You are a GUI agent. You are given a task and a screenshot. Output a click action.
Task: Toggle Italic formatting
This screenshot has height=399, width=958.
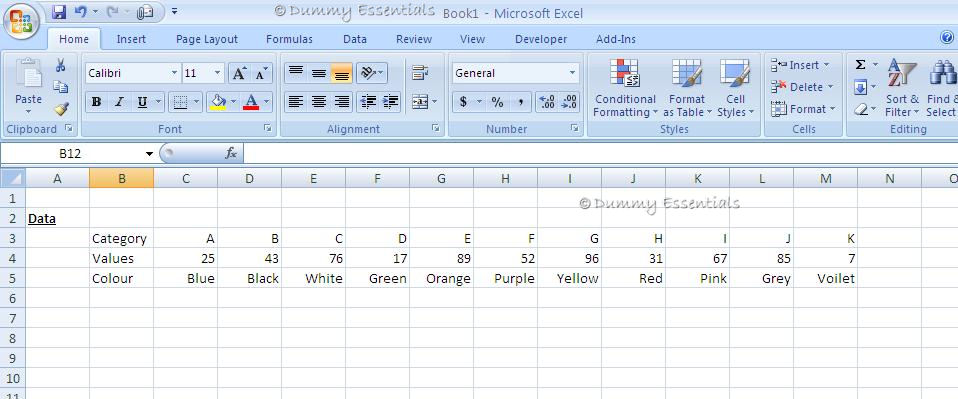click(x=119, y=102)
